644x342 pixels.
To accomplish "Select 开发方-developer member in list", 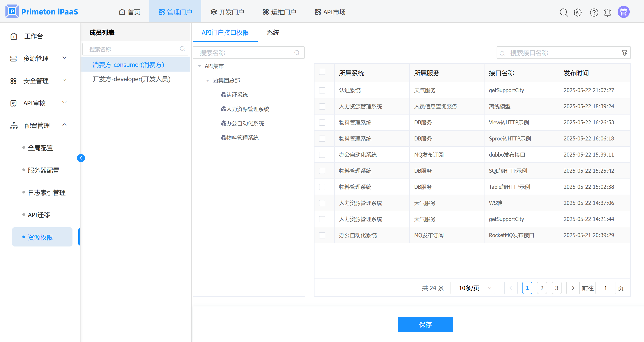I will pos(131,79).
